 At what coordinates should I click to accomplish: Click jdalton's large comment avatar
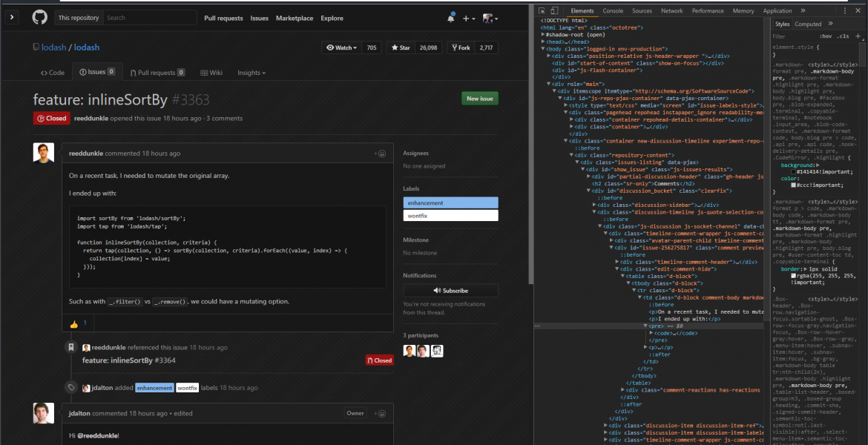click(x=44, y=413)
